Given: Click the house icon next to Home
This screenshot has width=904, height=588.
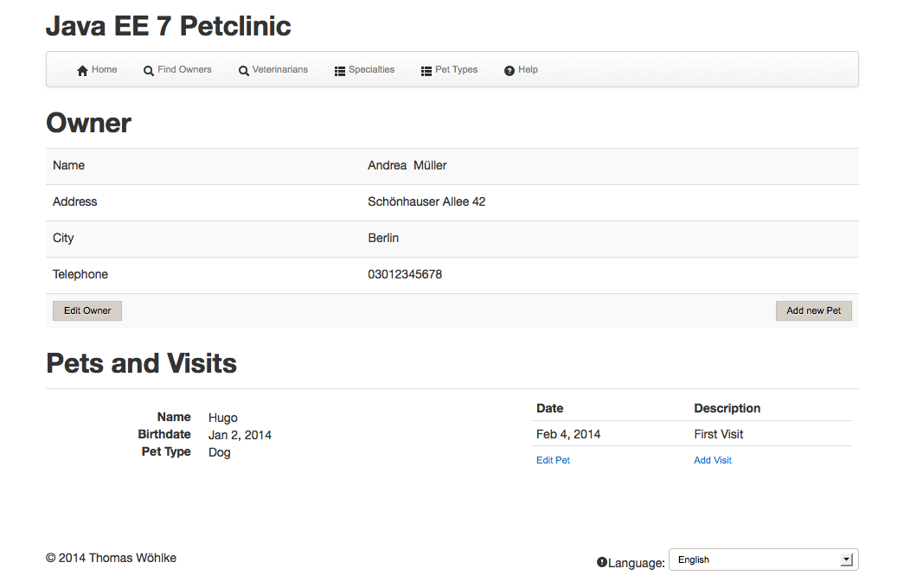Looking at the screenshot, I should [81, 69].
